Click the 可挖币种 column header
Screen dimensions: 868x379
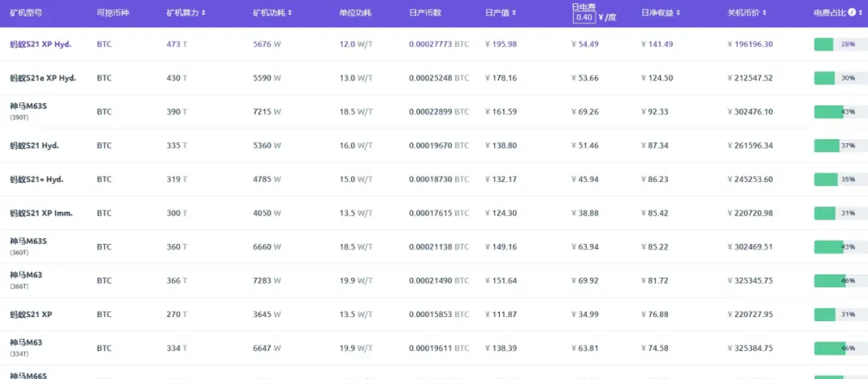[113, 13]
